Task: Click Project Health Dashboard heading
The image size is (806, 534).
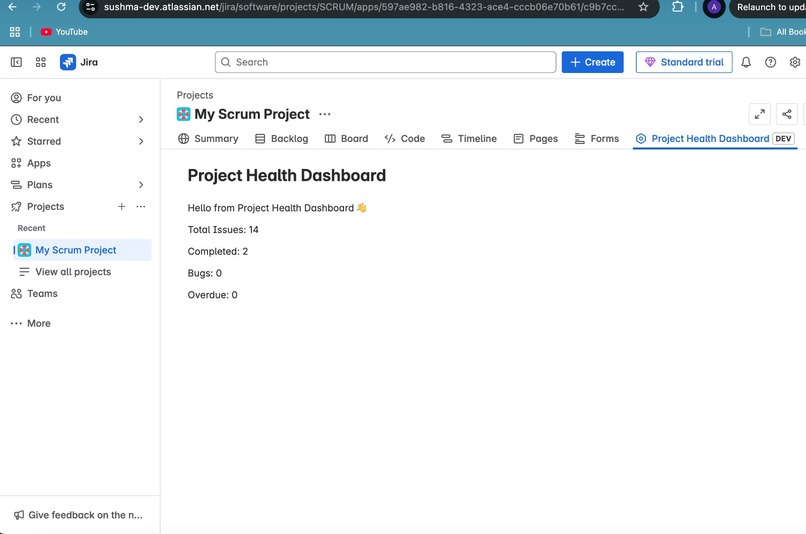Action: coord(287,175)
